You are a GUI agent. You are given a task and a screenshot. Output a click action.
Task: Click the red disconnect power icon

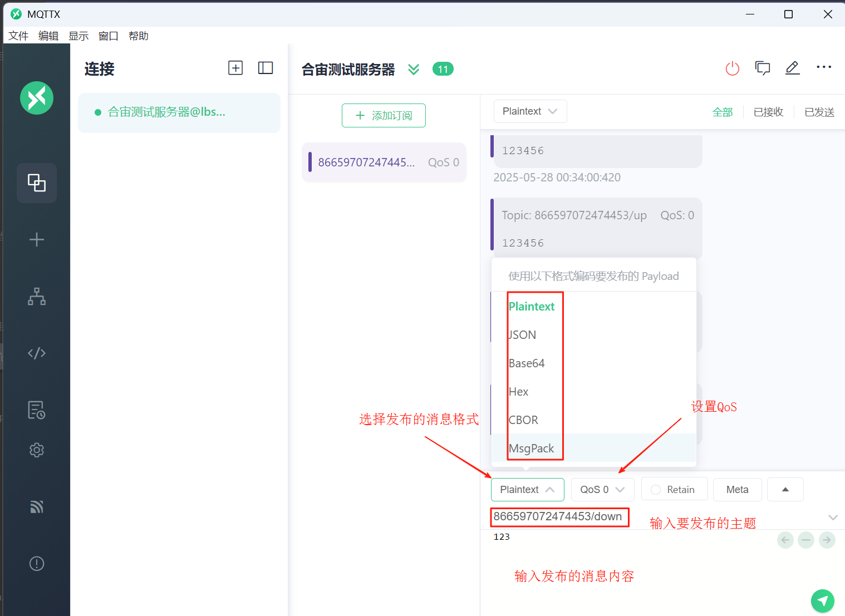[x=733, y=68]
